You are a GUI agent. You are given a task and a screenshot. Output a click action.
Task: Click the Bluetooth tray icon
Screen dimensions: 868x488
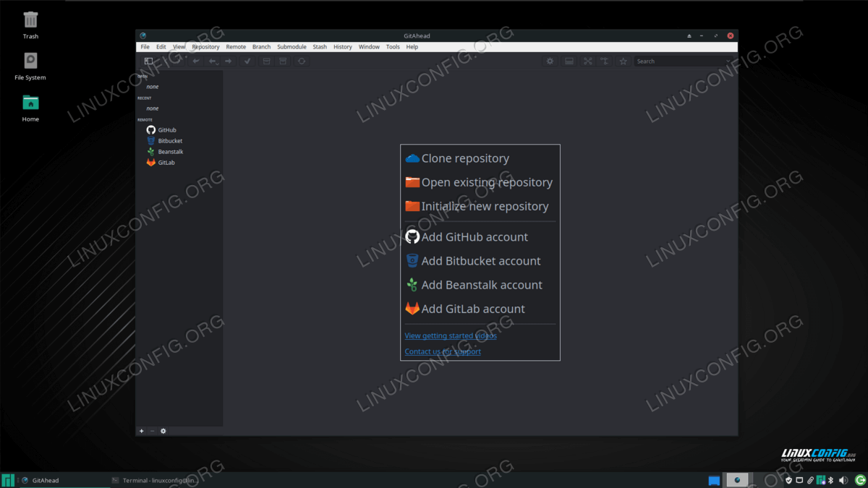pos(830,480)
